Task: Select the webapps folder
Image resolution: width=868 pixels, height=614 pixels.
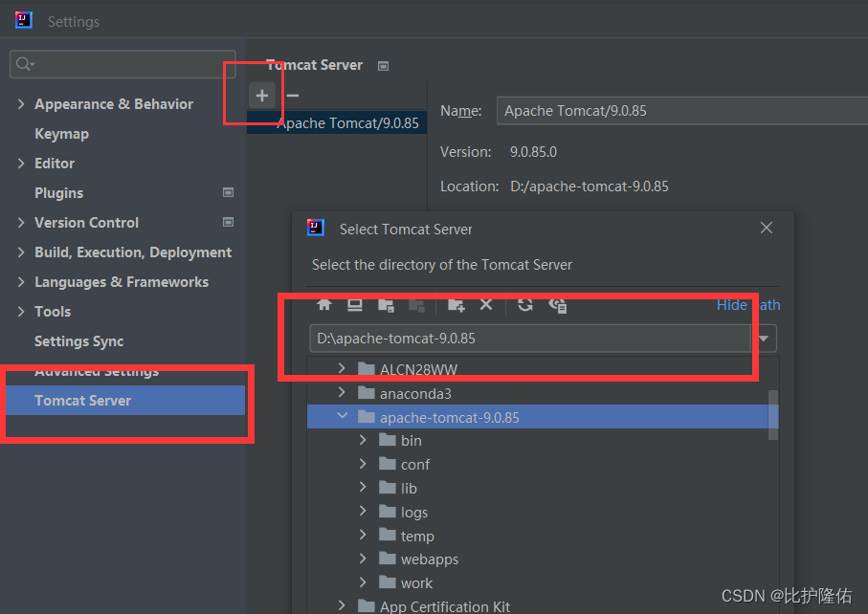Action: pos(429,559)
